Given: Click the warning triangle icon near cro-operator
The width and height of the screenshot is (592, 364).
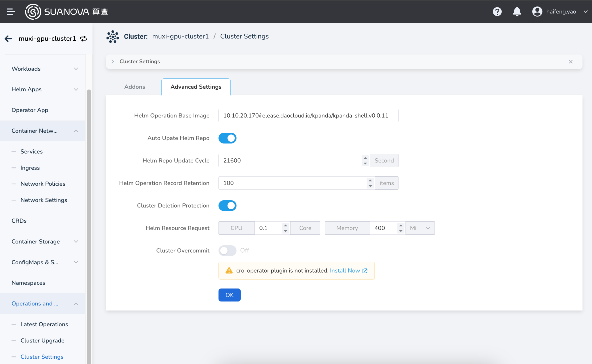Looking at the screenshot, I should coord(229,270).
